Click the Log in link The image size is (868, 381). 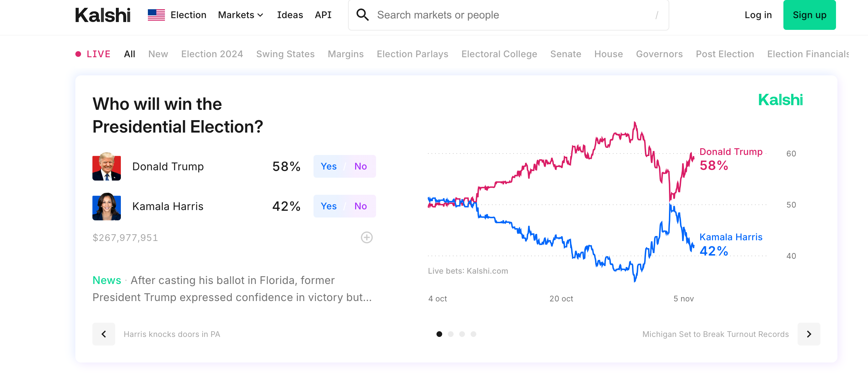coord(758,15)
